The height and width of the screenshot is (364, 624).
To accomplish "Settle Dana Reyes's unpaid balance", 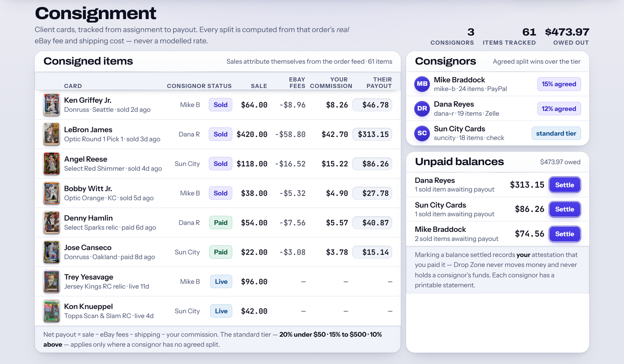I will pyautogui.click(x=565, y=185).
